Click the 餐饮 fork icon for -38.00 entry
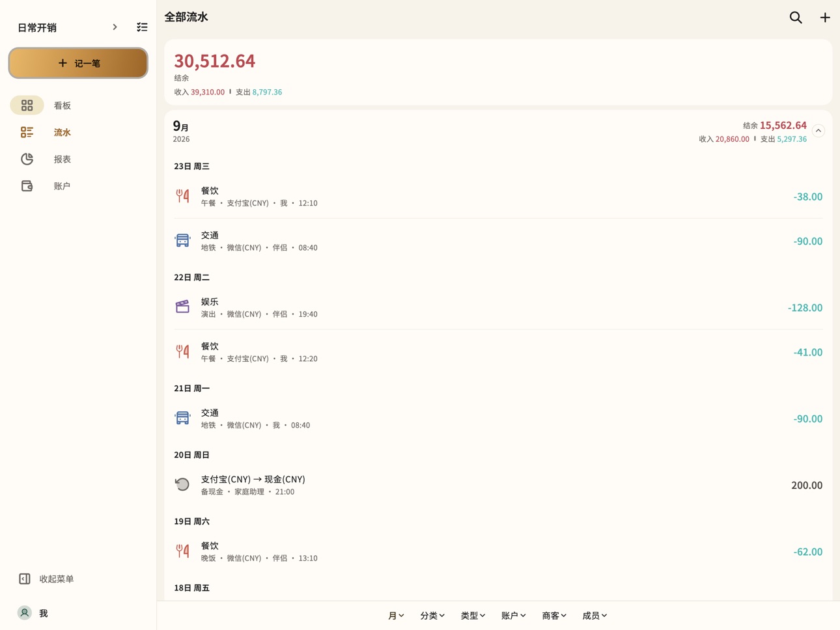840x630 pixels. tap(182, 196)
